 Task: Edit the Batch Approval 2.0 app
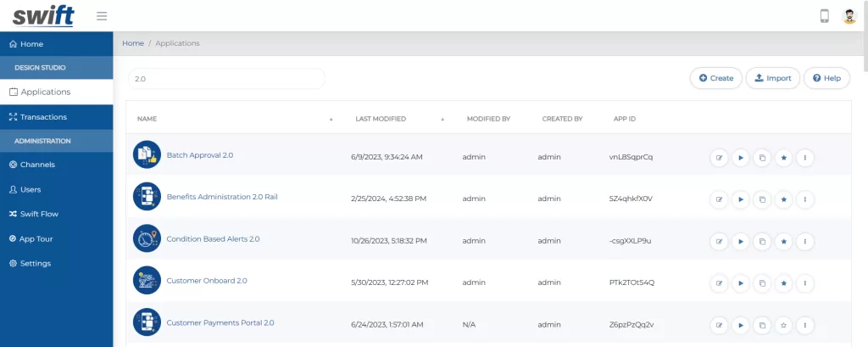point(719,158)
